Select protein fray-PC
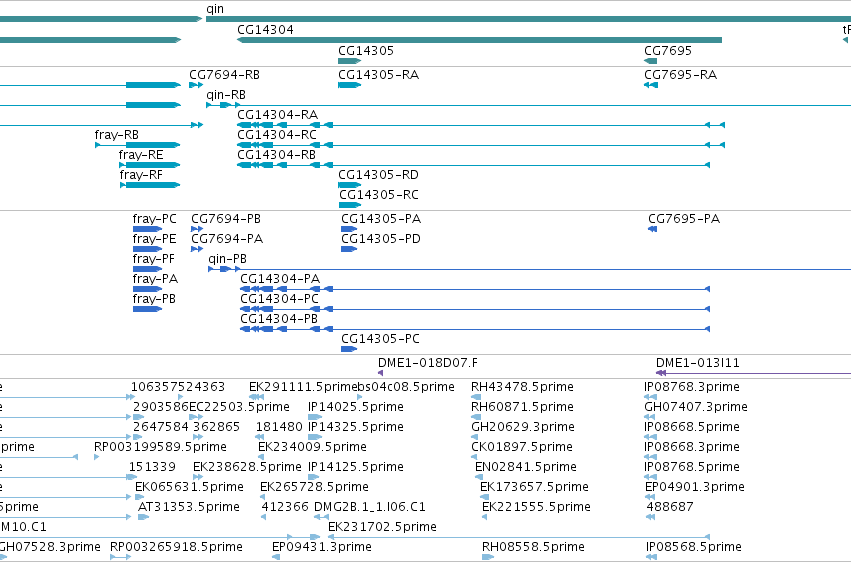The width and height of the screenshot is (851, 562). (154, 219)
